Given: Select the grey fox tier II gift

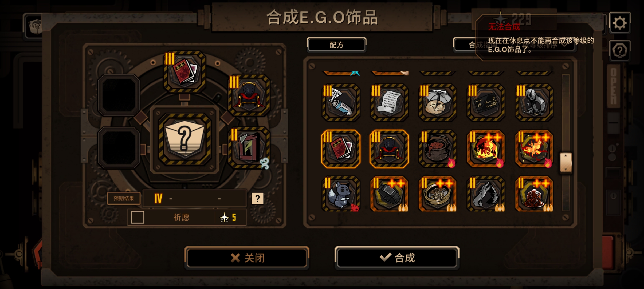Looking at the screenshot, I should tap(341, 194).
